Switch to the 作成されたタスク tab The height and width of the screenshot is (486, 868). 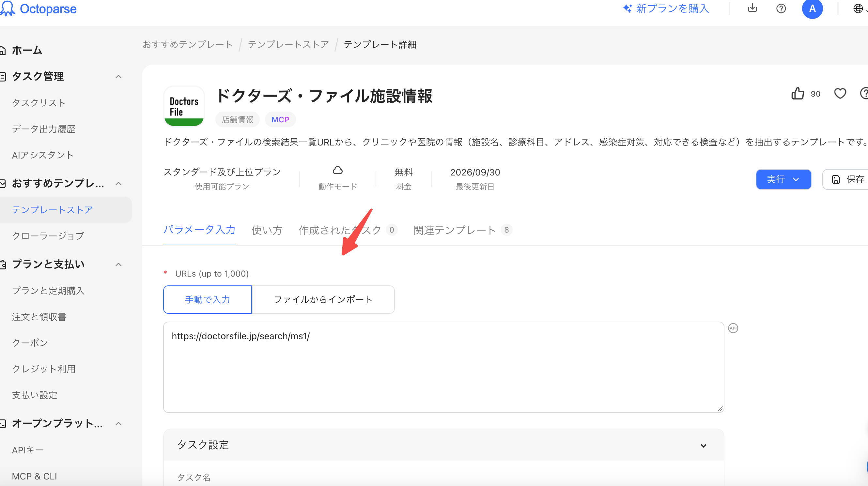pos(348,230)
